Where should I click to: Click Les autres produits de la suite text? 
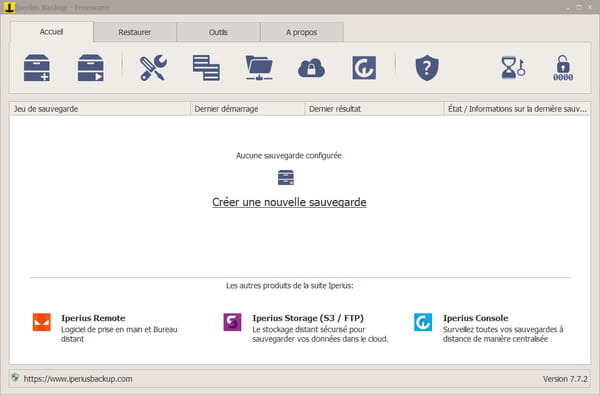(290, 286)
